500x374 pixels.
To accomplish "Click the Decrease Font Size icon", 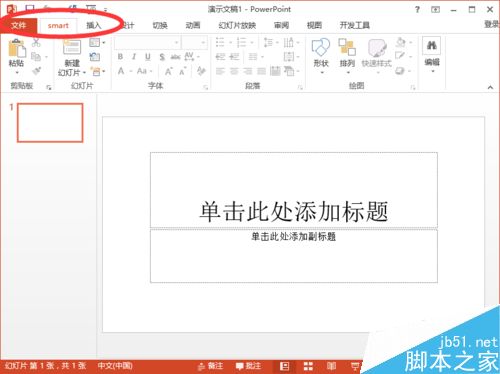I will point(183,71).
